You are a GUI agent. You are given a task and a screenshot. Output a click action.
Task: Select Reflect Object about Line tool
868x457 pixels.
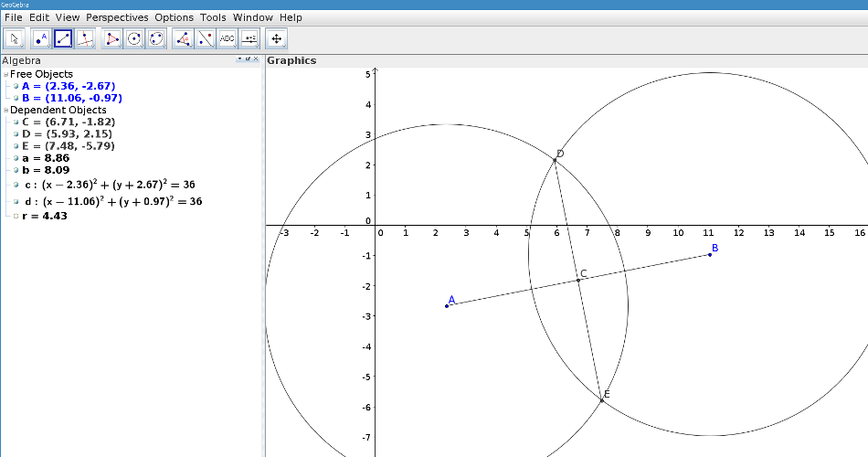pos(206,38)
